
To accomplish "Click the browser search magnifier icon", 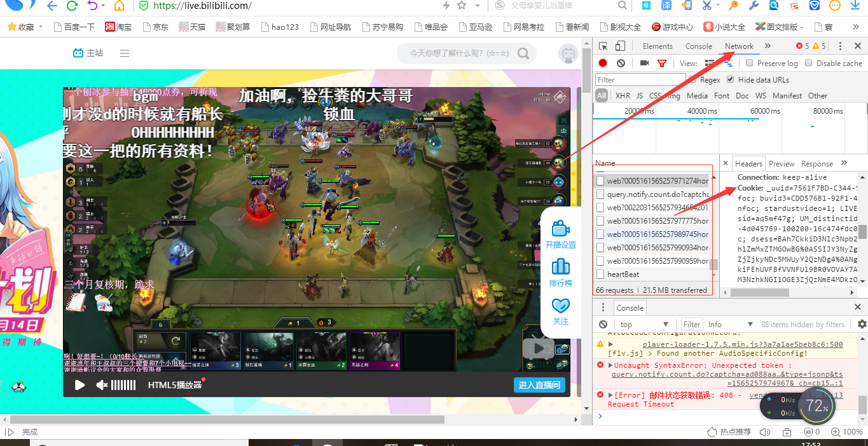I will 623,6.
